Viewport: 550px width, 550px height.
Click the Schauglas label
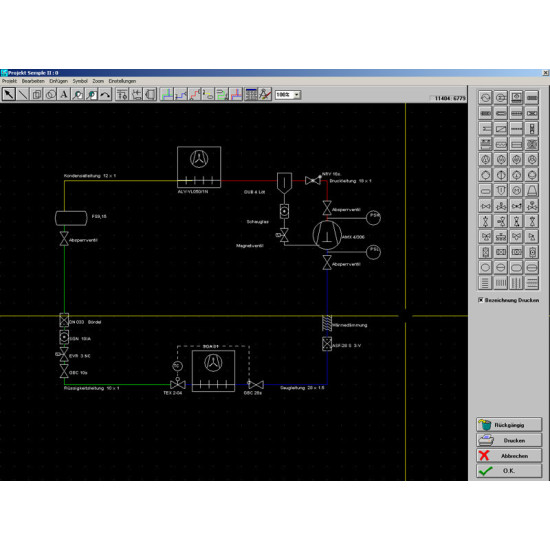click(x=257, y=222)
